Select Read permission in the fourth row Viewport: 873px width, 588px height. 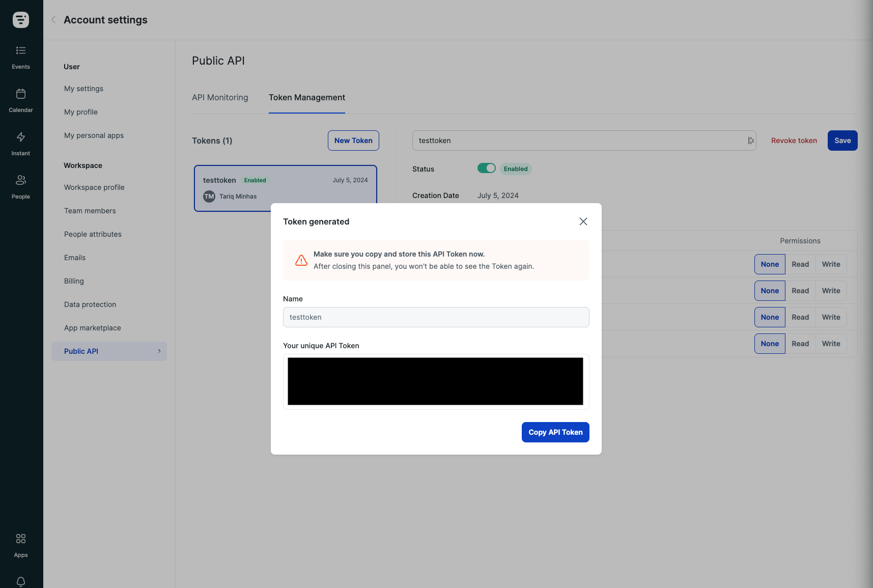coord(800,344)
